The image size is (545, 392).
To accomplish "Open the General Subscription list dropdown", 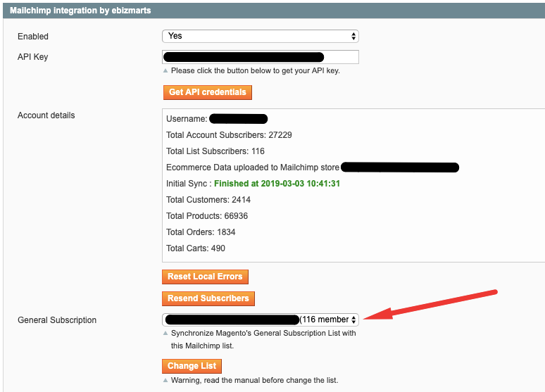I will coord(261,320).
